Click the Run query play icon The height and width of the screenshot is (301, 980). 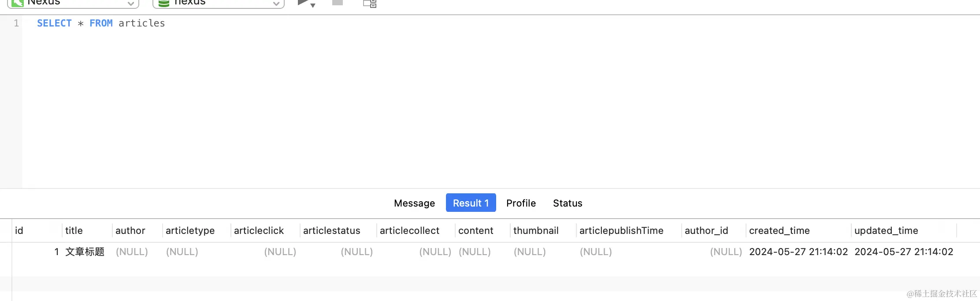click(x=302, y=3)
